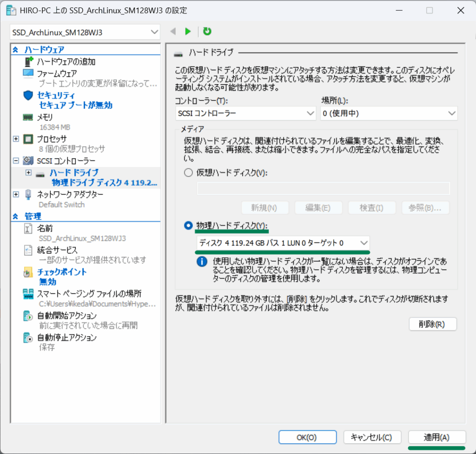Click the スマート ページング ファイルの場所 label
Image resolution: width=476 pixels, height=454 pixels.
click(89, 294)
